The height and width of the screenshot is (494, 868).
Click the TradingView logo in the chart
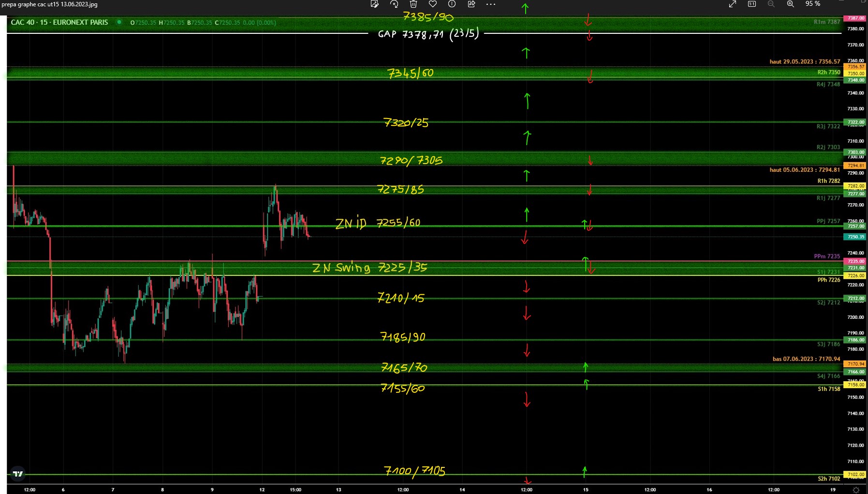[18, 474]
